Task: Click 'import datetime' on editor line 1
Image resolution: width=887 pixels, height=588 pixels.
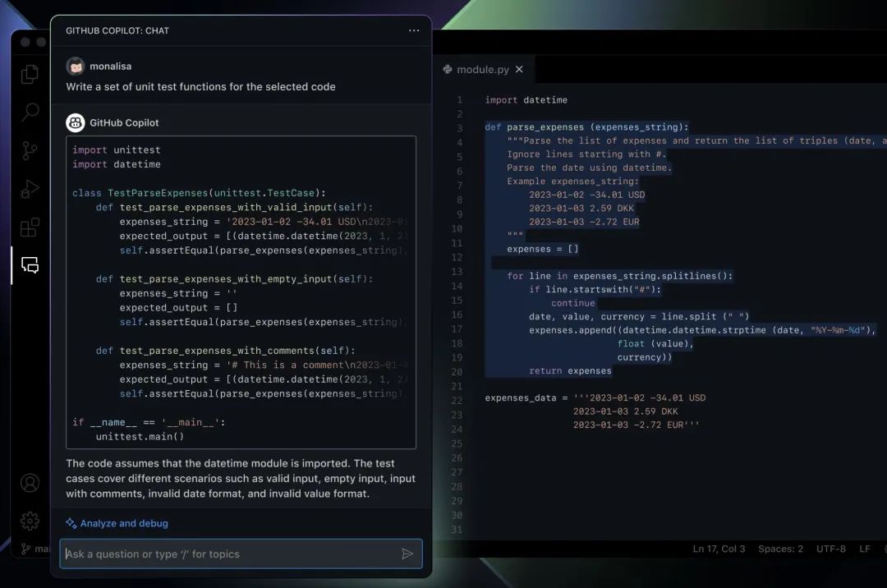Action: tap(526, 100)
